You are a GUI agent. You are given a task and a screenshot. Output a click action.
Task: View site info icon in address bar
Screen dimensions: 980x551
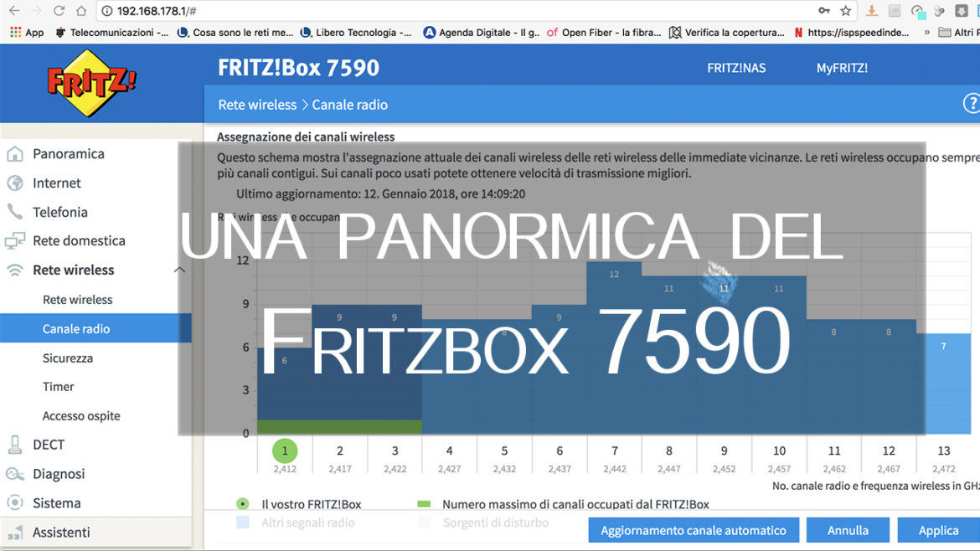107,11
